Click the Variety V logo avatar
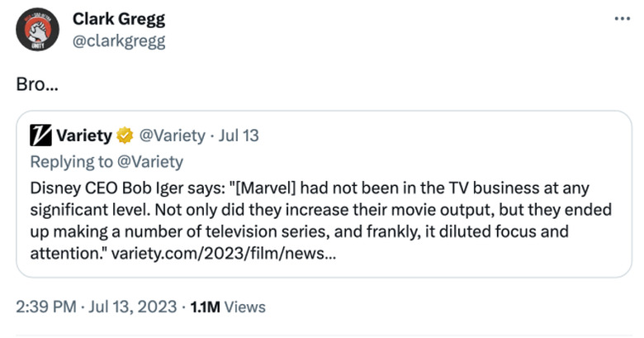644x338 pixels. pos(40,135)
